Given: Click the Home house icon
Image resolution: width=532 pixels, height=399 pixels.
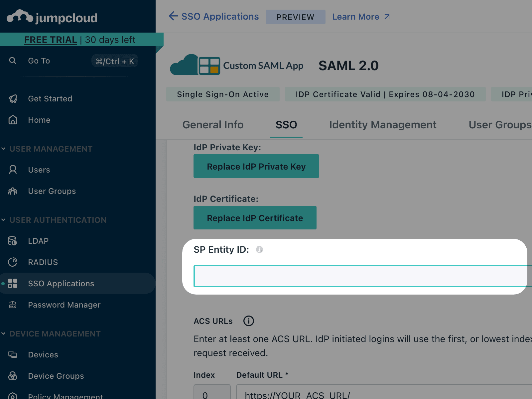Looking at the screenshot, I should 13,120.
